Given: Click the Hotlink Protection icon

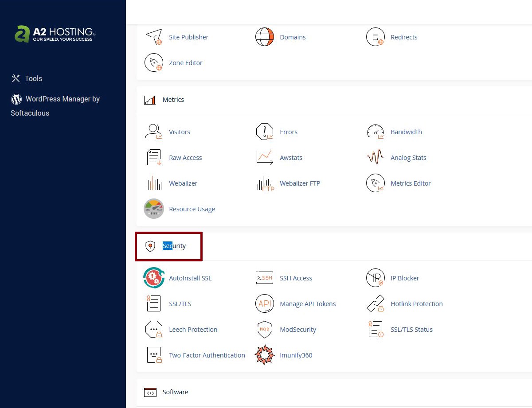Looking at the screenshot, I should [376, 304].
